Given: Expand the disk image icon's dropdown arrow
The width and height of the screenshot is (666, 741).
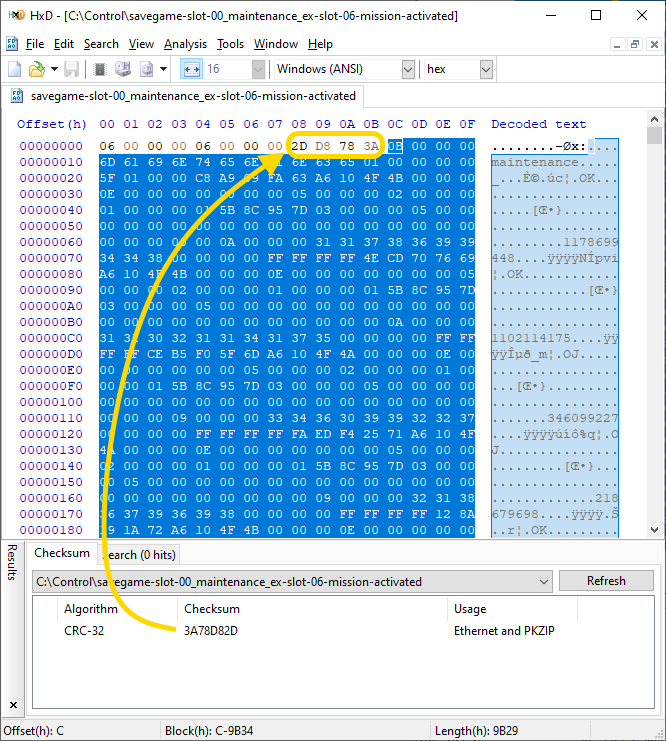Looking at the screenshot, I should [x=164, y=69].
